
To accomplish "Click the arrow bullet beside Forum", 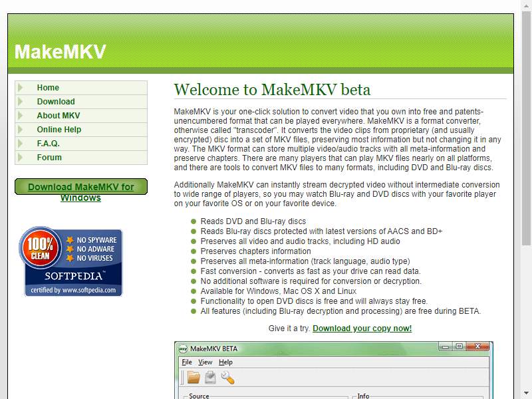I will [x=21, y=158].
